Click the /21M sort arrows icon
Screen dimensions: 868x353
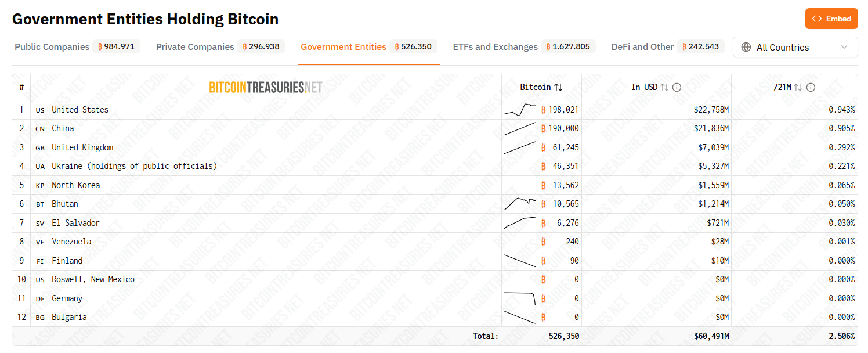click(798, 87)
